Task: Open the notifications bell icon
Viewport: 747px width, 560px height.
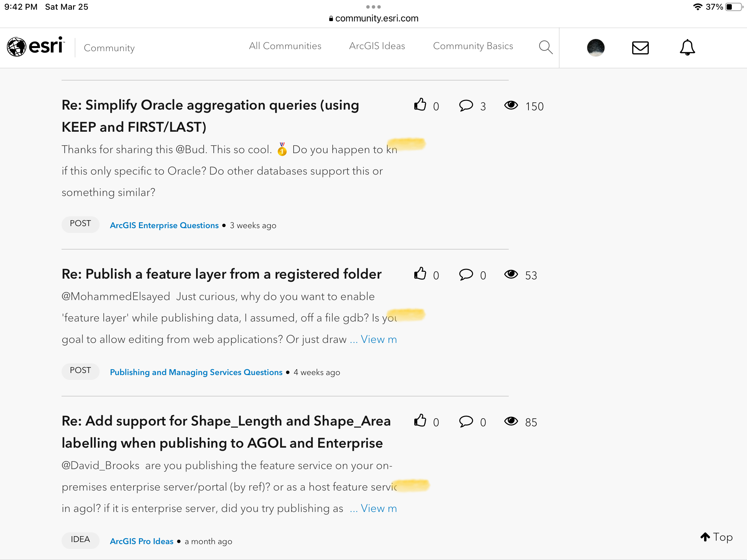Action: click(687, 47)
